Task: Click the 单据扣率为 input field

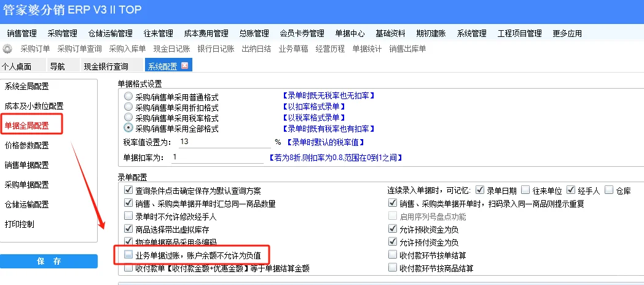Action: (x=217, y=158)
